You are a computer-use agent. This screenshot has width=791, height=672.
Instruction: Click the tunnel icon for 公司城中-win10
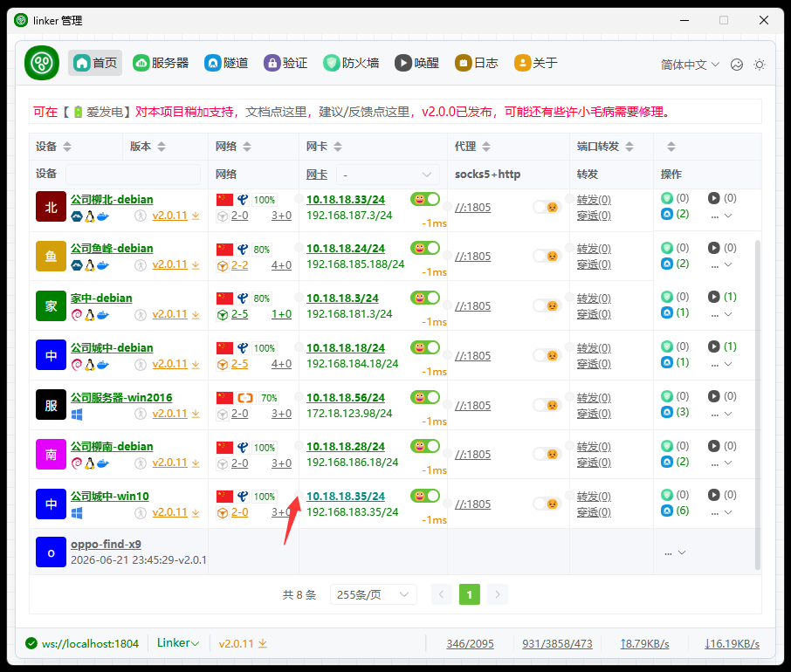[667, 511]
